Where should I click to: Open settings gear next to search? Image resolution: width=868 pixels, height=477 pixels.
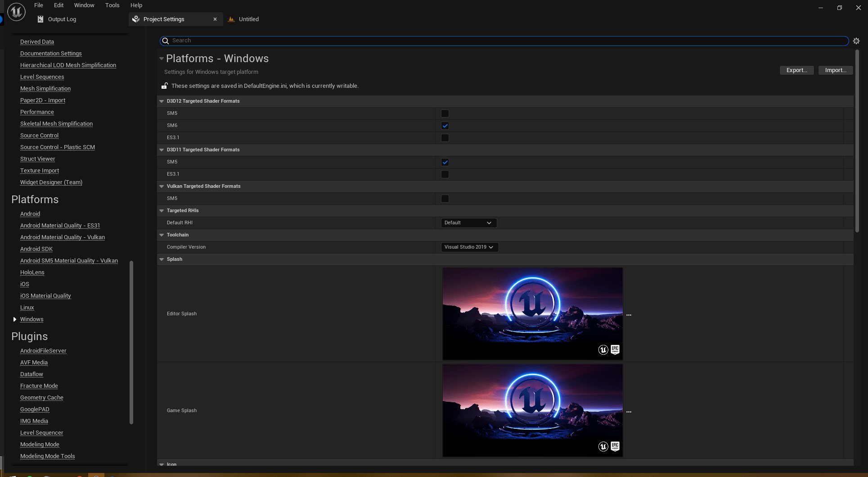click(856, 41)
